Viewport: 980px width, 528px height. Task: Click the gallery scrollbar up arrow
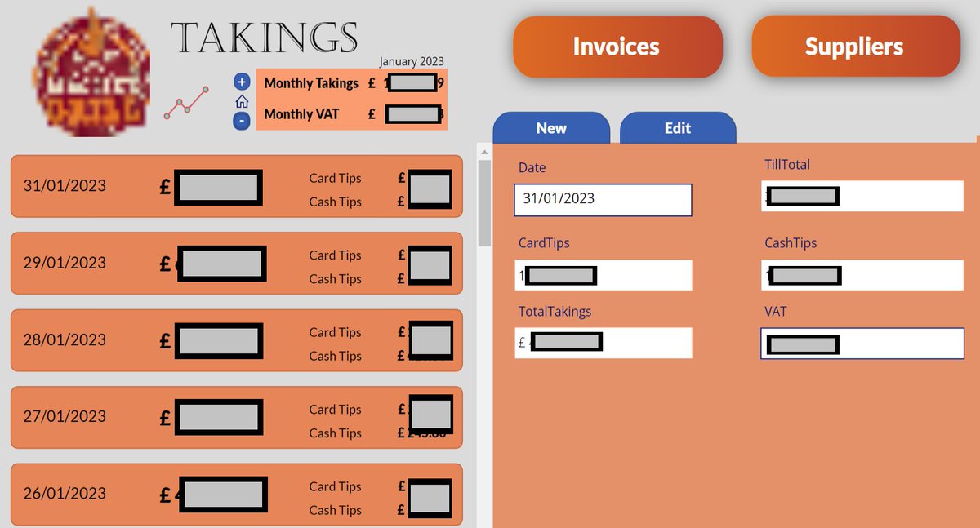point(483,153)
